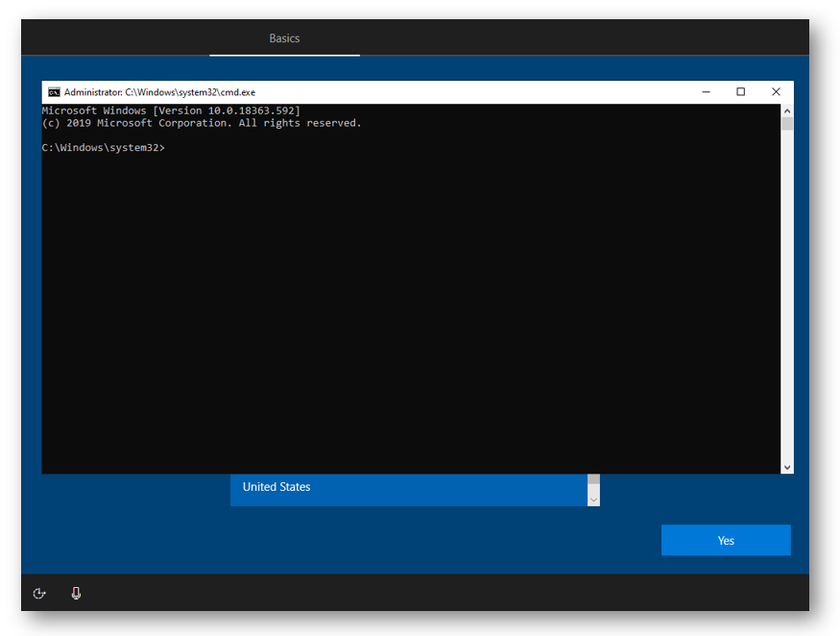The height and width of the screenshot is (636, 840).
Task: Click the Microsoft Windows version line
Action: pos(171,111)
